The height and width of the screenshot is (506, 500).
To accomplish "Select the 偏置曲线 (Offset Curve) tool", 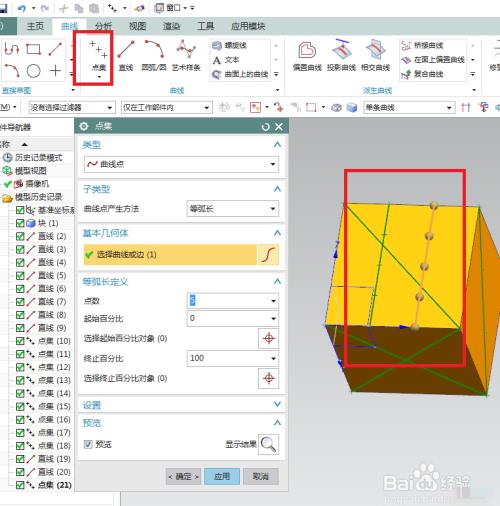I will (307, 55).
